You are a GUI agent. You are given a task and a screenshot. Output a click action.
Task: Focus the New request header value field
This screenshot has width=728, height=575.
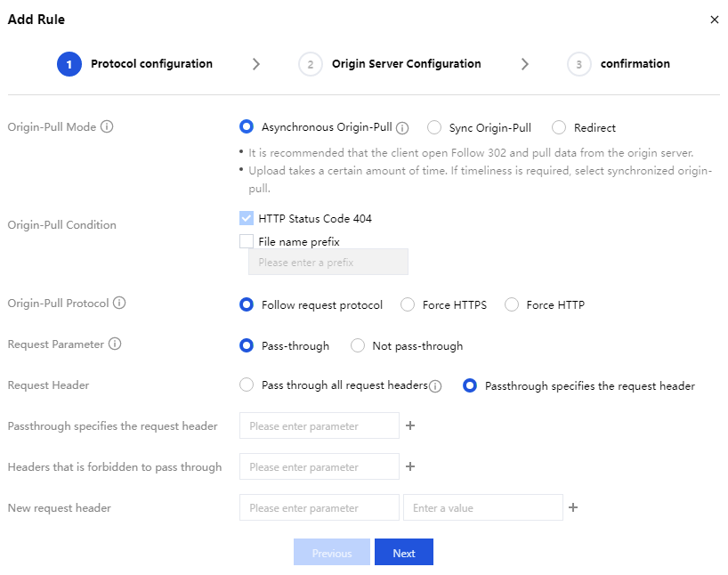[x=482, y=508]
